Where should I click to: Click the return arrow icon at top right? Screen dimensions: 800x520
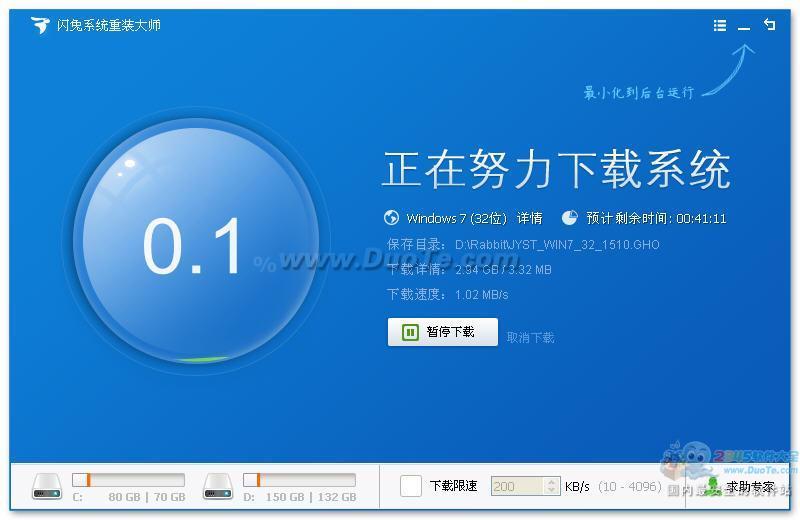[x=769, y=24]
